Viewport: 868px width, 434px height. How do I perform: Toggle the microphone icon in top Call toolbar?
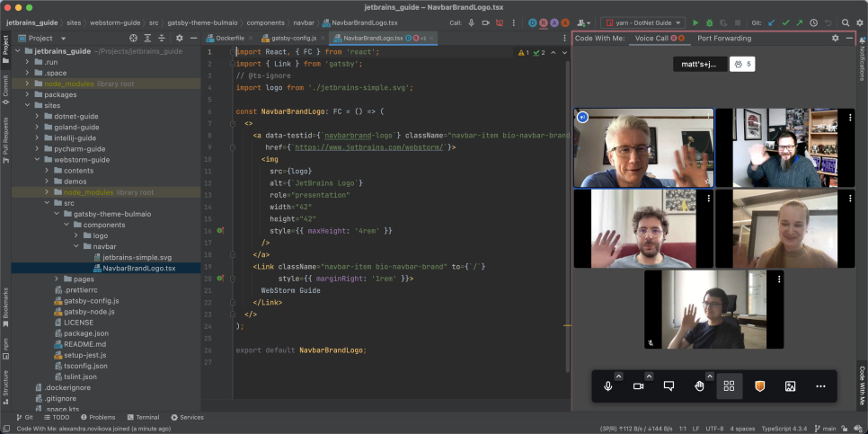pyautogui.click(x=472, y=22)
